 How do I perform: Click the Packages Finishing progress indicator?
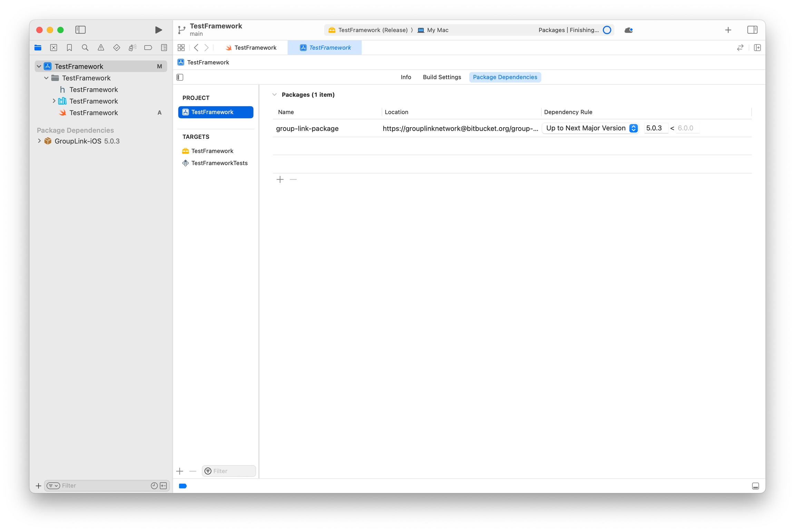[607, 30]
